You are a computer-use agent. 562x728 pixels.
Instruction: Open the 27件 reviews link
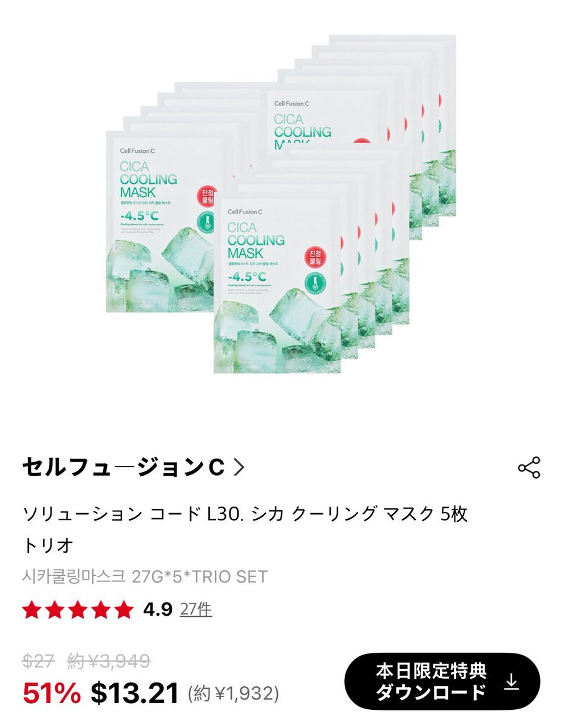click(196, 609)
